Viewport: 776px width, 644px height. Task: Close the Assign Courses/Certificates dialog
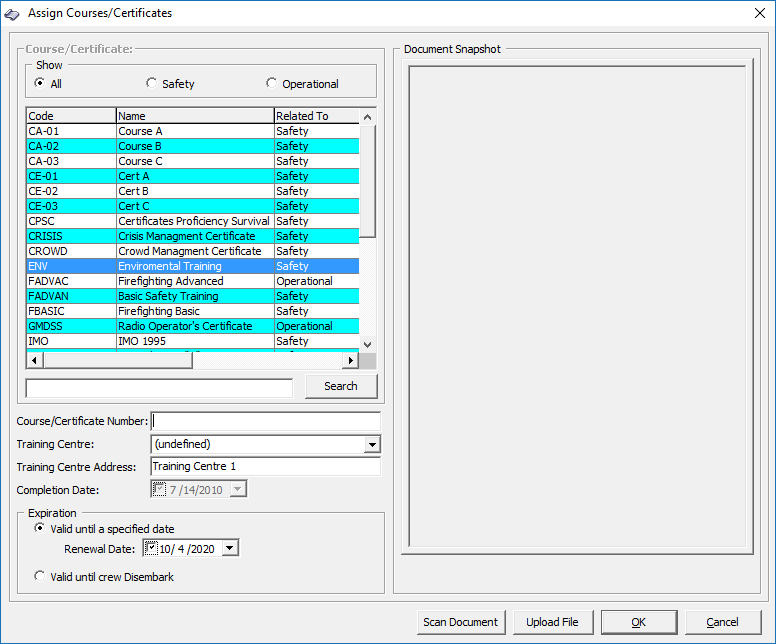pyautogui.click(x=760, y=13)
